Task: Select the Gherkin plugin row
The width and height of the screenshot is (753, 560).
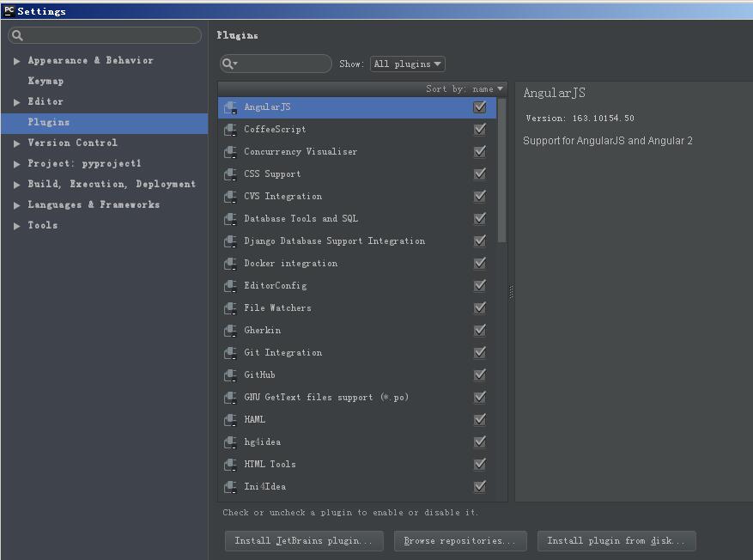Action: click(357, 331)
